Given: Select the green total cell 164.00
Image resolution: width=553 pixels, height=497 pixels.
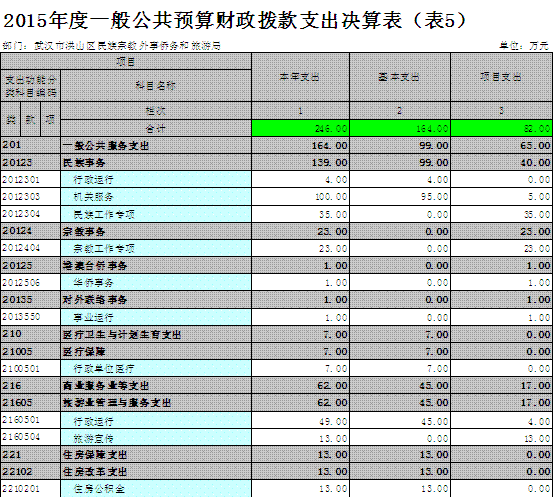Looking at the screenshot, I should [x=400, y=128].
